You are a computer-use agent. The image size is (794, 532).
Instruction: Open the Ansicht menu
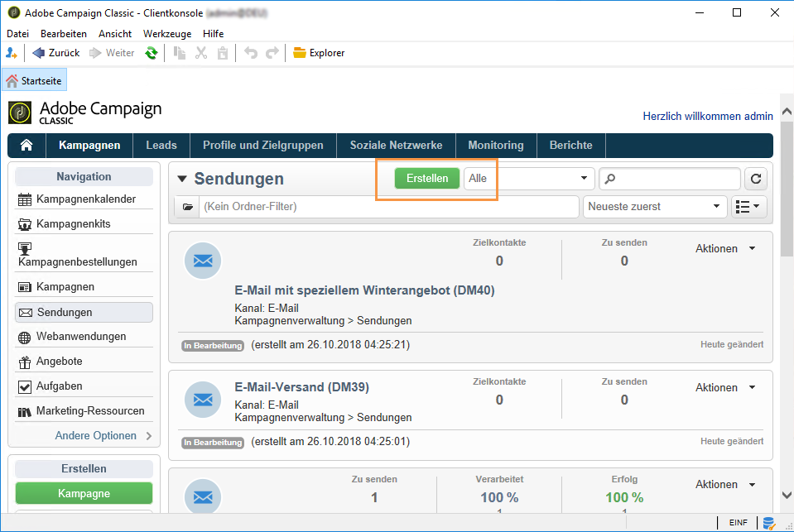(115, 33)
